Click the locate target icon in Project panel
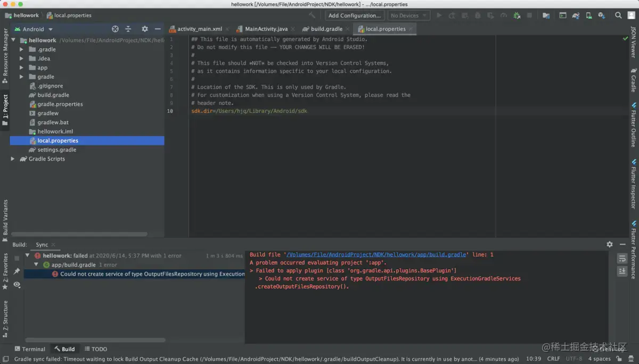This screenshot has width=639, height=364. tap(115, 29)
